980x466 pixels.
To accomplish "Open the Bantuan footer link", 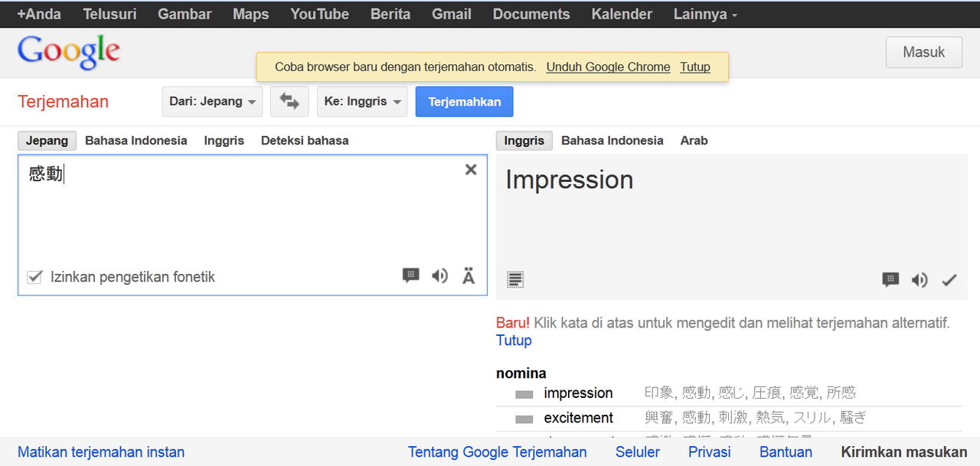I will pyautogui.click(x=786, y=452).
